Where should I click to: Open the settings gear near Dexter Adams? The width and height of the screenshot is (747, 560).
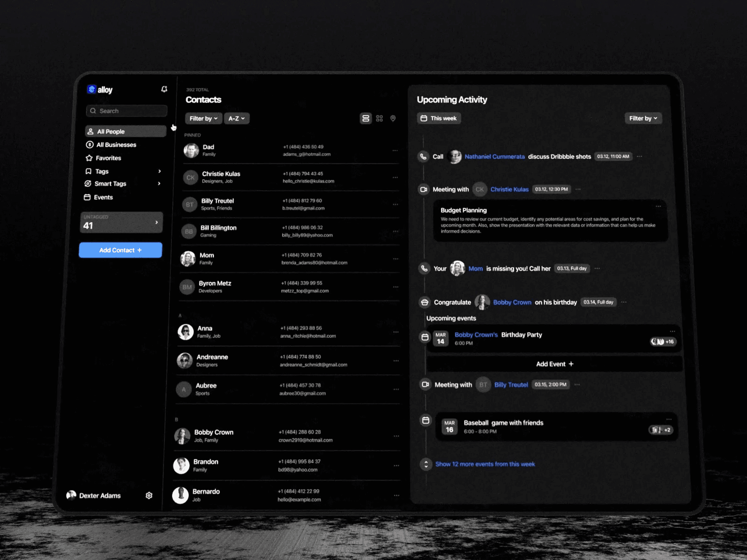[149, 495]
